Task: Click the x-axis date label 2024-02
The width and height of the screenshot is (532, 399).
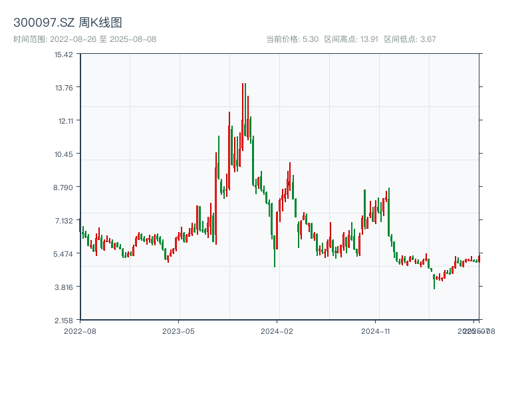Action: coord(277,331)
